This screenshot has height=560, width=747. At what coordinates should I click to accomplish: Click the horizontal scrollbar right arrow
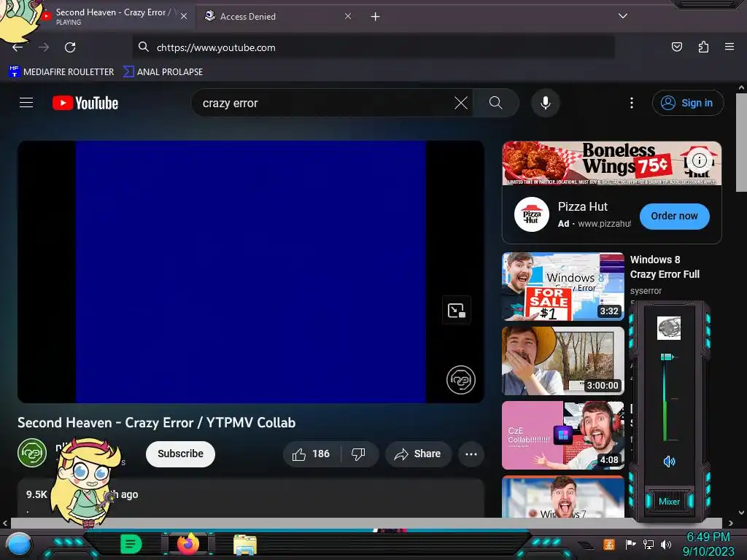(729, 523)
